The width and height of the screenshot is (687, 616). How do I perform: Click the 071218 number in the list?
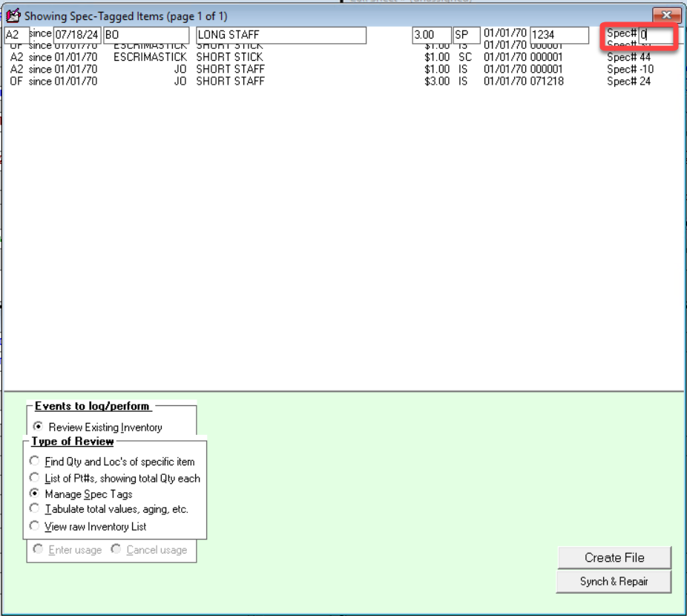click(547, 81)
